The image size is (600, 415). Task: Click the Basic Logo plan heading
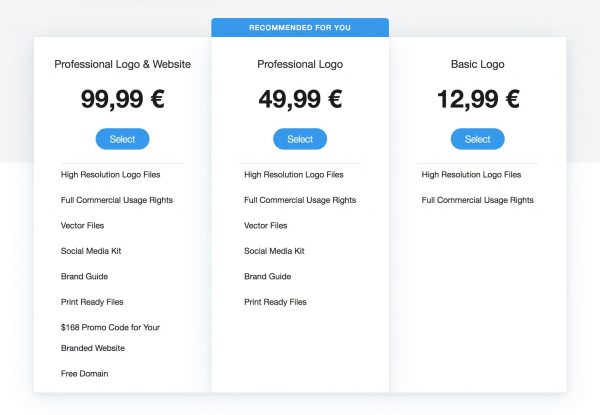tap(478, 64)
